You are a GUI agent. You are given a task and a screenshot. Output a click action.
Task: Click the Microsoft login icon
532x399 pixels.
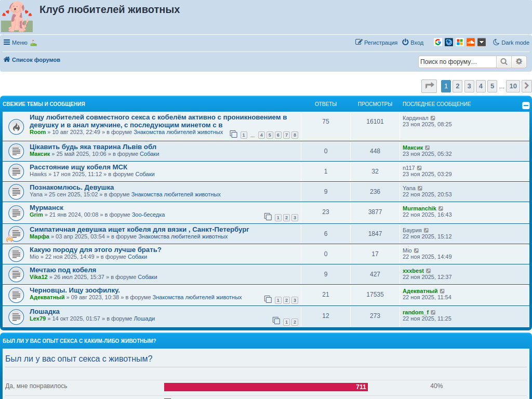click(x=460, y=43)
